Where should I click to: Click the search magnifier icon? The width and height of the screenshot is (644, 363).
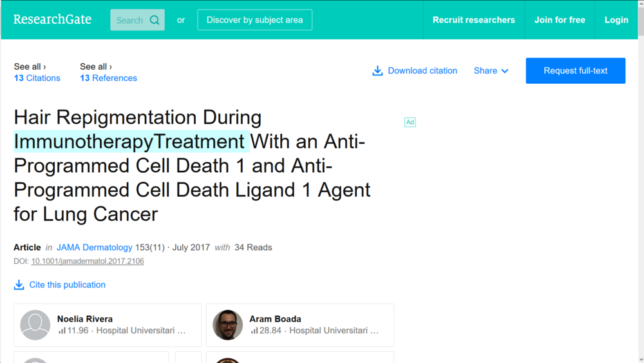pos(155,20)
